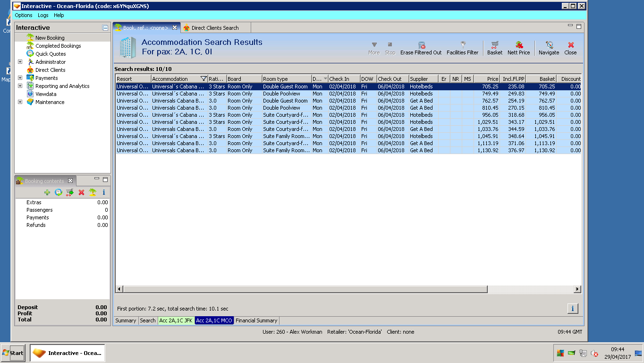
Task: Sort results by Room type column header
Action: click(286, 79)
